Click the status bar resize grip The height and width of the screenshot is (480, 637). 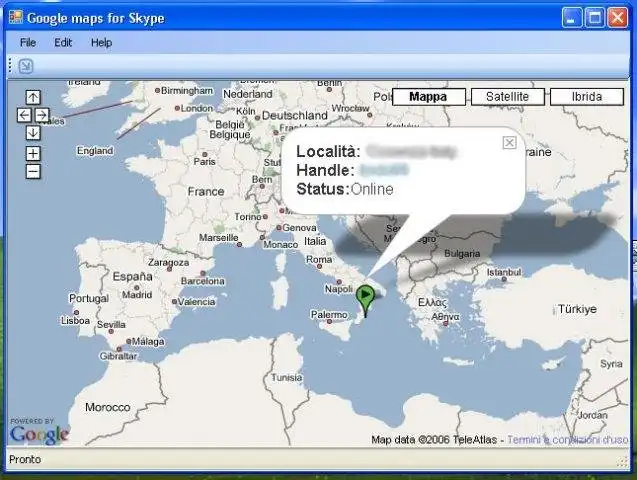point(622,462)
